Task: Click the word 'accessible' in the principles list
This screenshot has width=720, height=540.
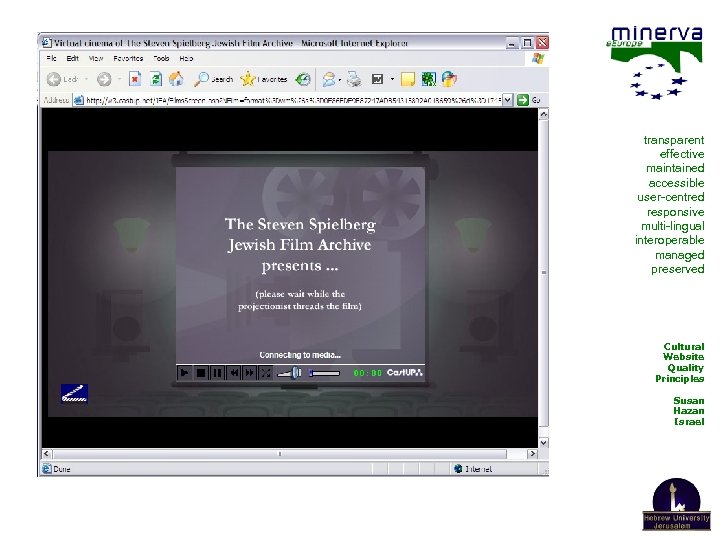Action: [676, 183]
